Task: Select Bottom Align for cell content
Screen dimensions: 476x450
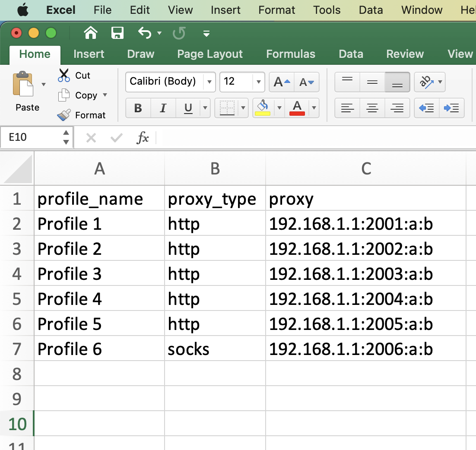Action: (397, 82)
